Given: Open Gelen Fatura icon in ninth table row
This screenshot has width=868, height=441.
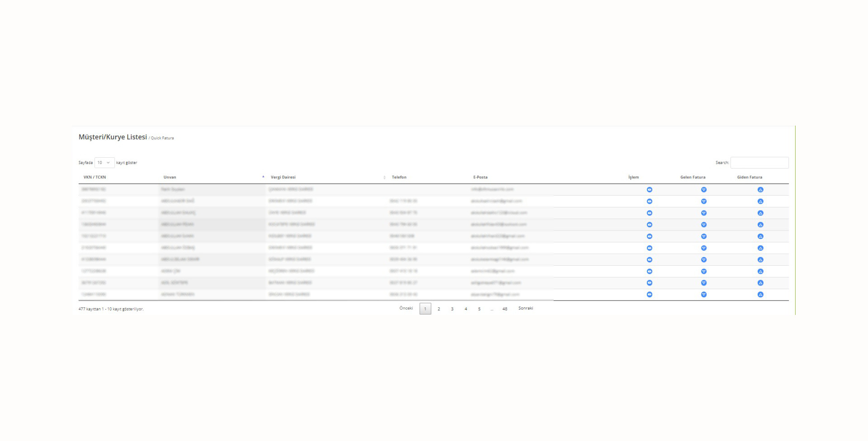Looking at the screenshot, I should tap(704, 283).
